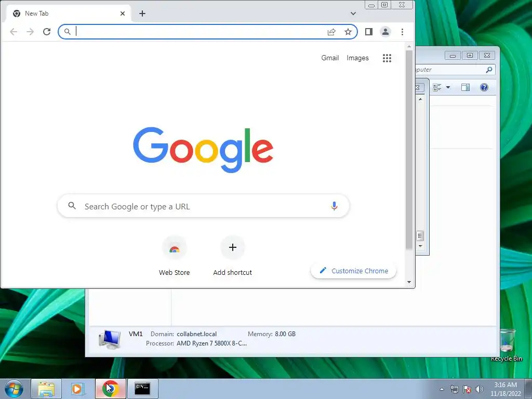532x399 pixels.
Task: Change view icon in Explorer window
Action: click(437, 87)
